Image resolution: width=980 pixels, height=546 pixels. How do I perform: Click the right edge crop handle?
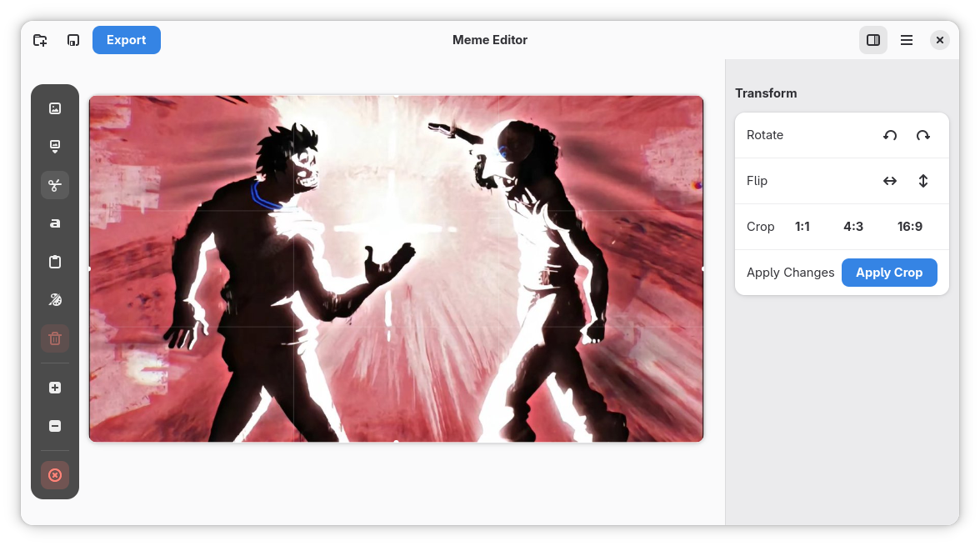703,269
